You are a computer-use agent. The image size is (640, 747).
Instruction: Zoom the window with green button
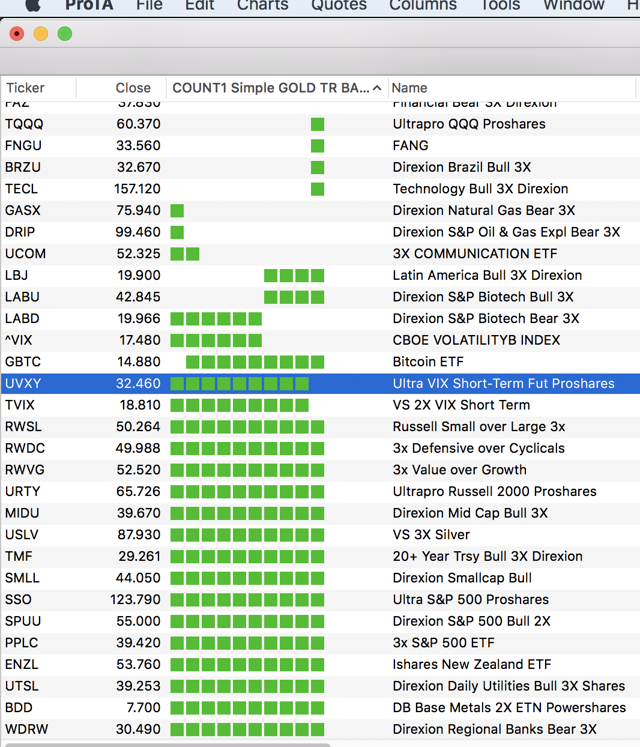[65, 34]
